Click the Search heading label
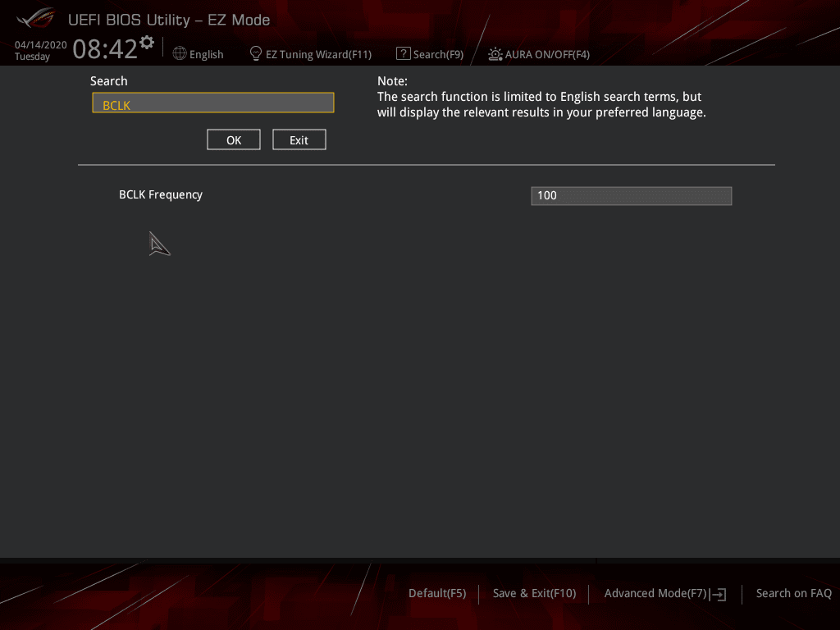 coord(109,81)
